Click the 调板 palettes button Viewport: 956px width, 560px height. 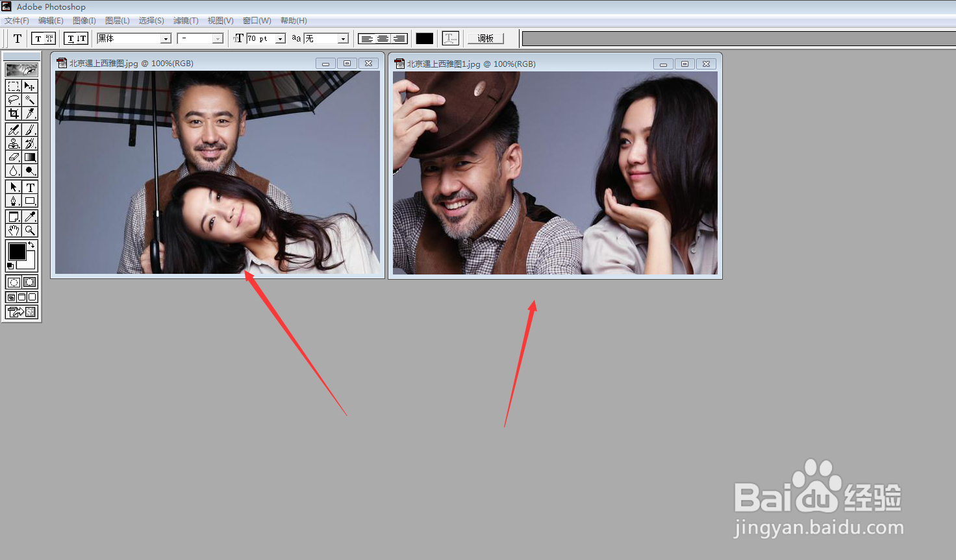tap(486, 38)
